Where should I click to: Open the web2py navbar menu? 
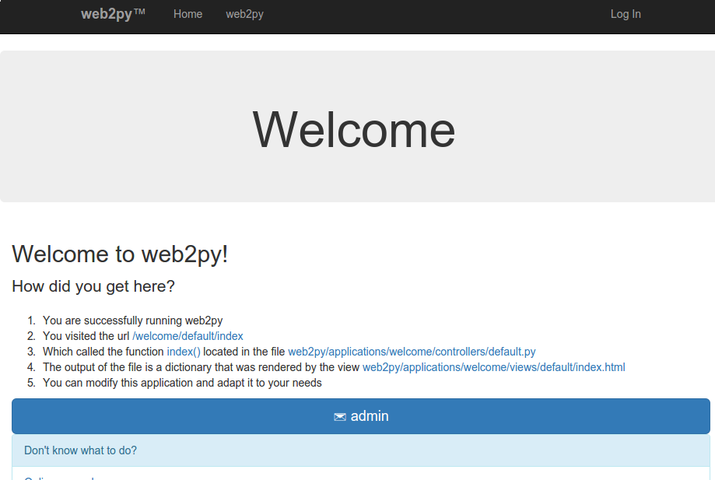[x=244, y=14]
